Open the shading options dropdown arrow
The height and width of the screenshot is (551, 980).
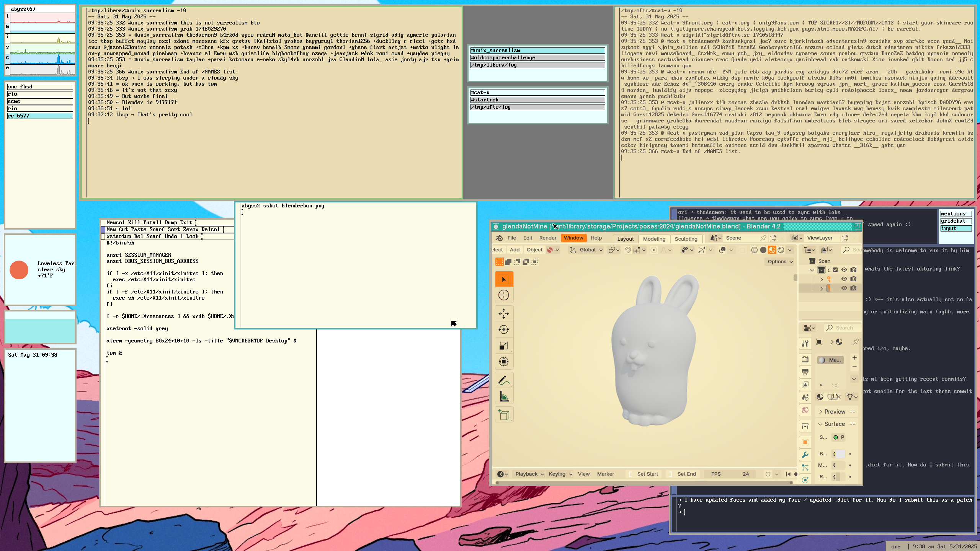point(790,250)
